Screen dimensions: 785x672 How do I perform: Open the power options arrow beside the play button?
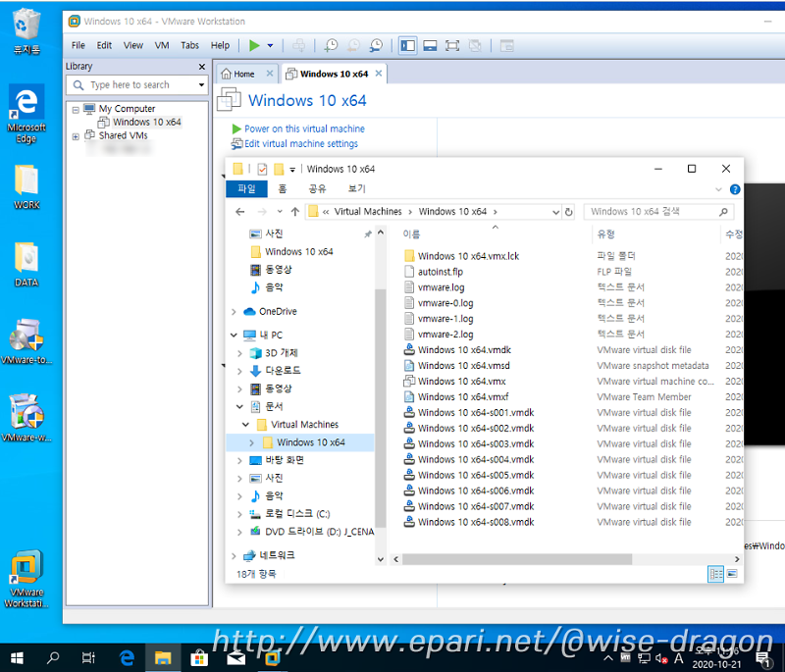(x=271, y=45)
